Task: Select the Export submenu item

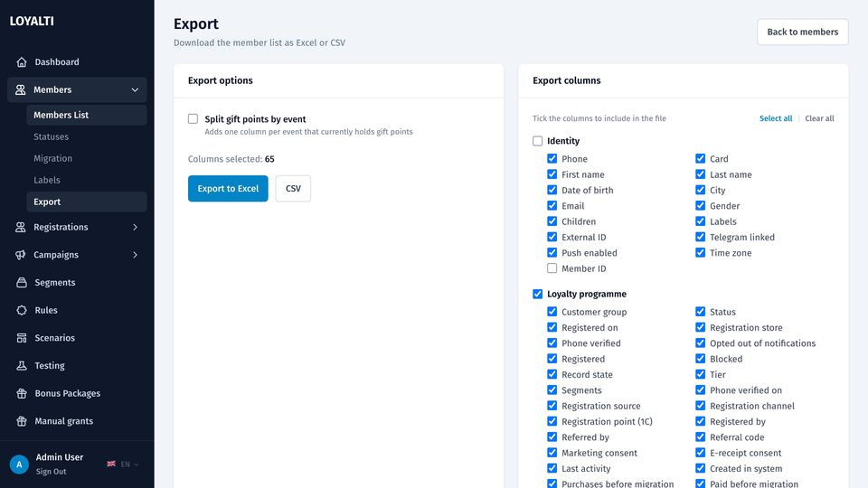Action: (x=87, y=202)
